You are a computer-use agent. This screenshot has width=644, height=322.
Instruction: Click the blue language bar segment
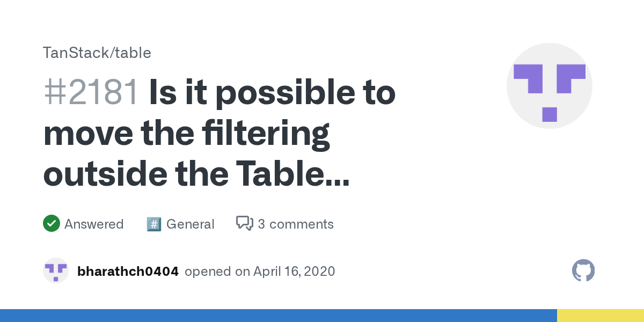[x=278, y=316]
